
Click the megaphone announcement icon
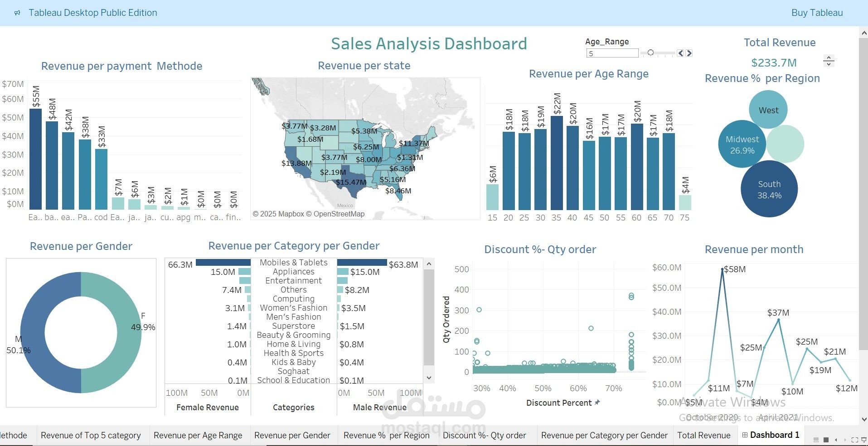click(17, 13)
